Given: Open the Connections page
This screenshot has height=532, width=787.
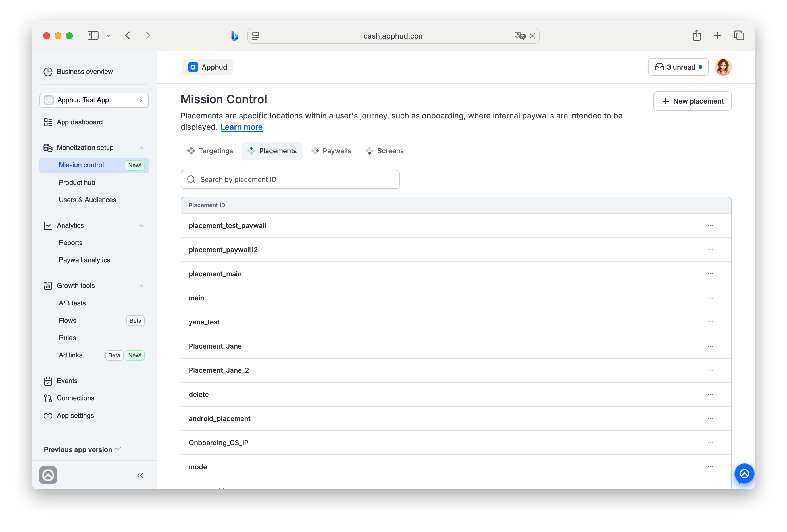Looking at the screenshot, I should 75,398.
